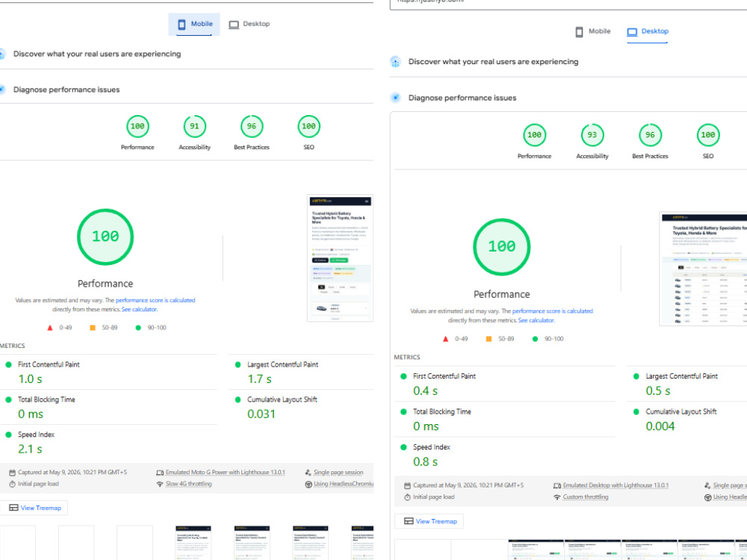Click 'Custom throttling' in right report
The width and height of the screenshot is (747, 560).
point(586,497)
